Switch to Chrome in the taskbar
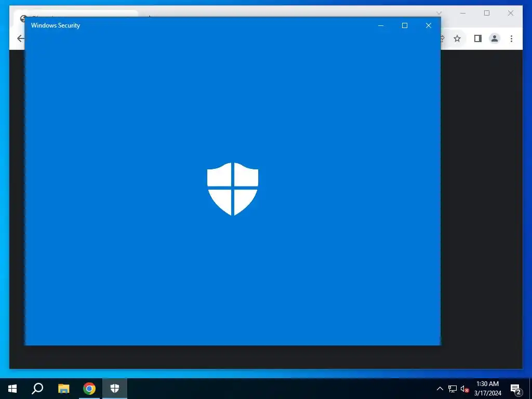 pyautogui.click(x=89, y=389)
